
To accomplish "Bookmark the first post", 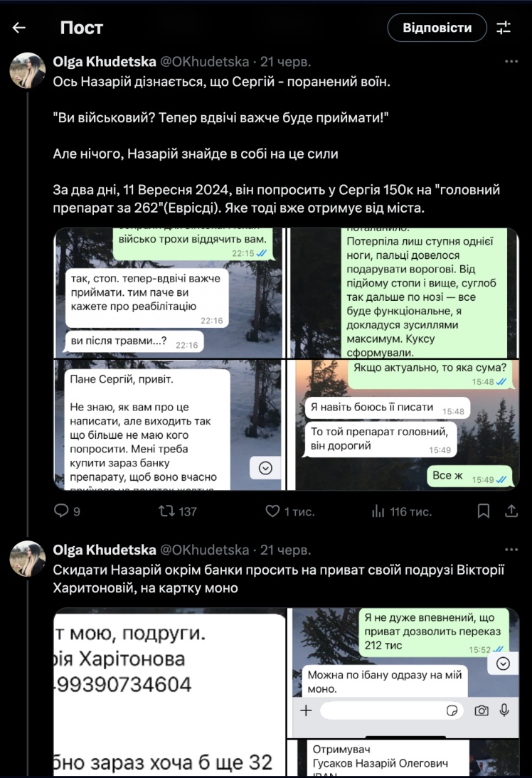I will tap(484, 511).
